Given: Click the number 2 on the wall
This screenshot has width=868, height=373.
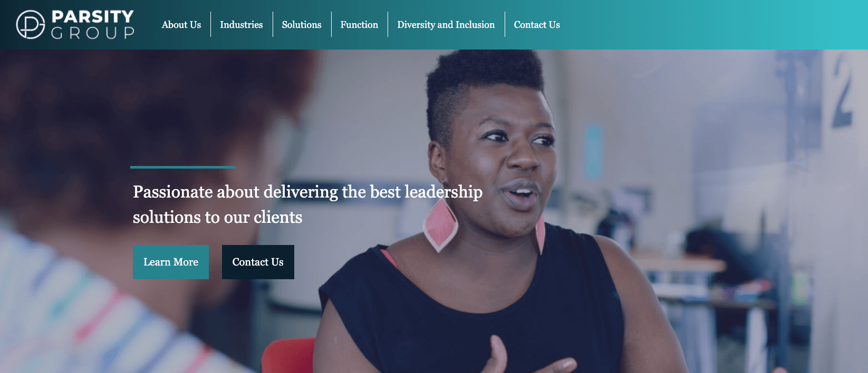Looking at the screenshot, I should pos(842,91).
